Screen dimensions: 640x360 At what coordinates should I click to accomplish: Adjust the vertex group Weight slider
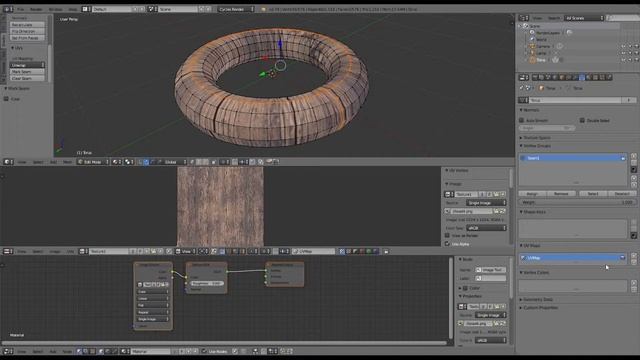coord(577,202)
